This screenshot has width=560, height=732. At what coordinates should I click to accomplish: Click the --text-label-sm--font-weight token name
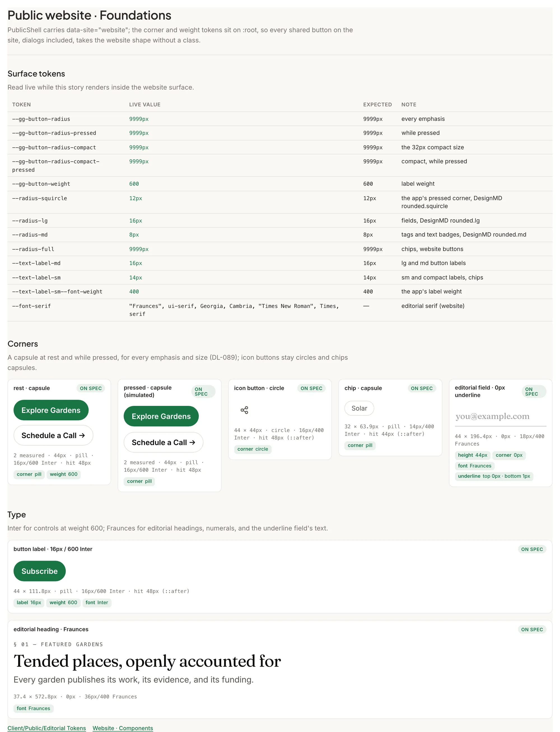57,291
